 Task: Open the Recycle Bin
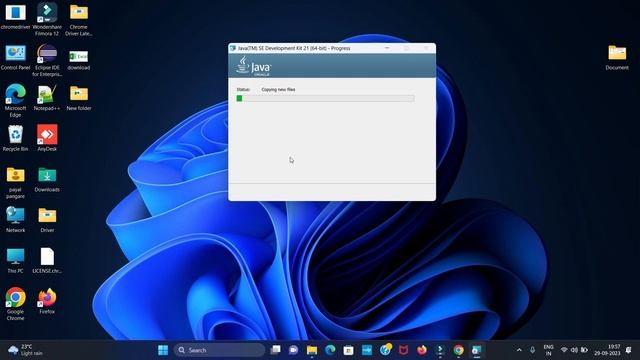pos(16,139)
